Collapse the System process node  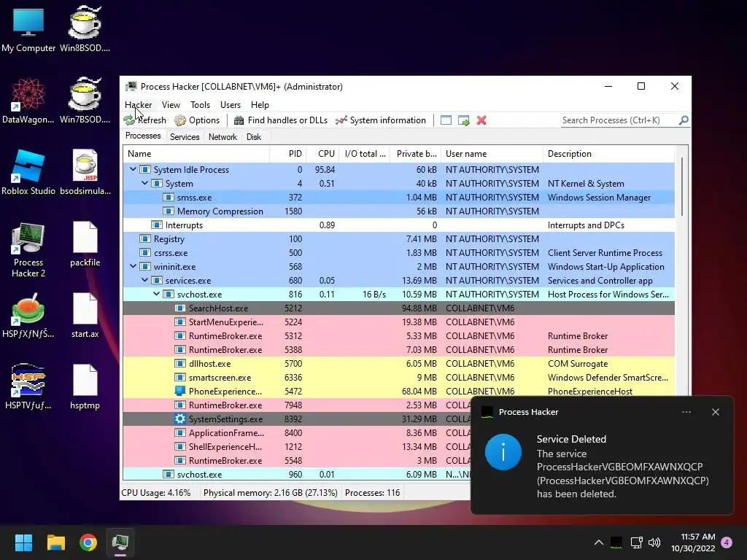coord(144,183)
